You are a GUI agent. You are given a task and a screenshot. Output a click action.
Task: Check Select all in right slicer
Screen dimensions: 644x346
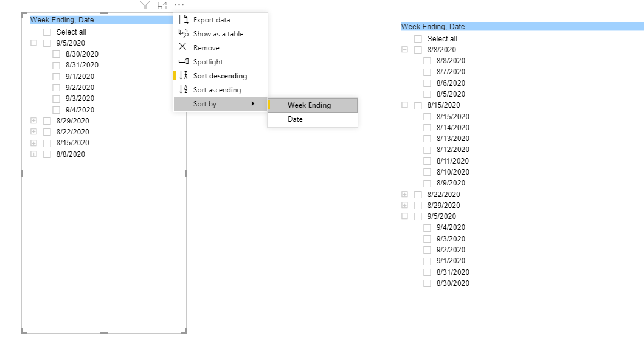[x=418, y=39]
